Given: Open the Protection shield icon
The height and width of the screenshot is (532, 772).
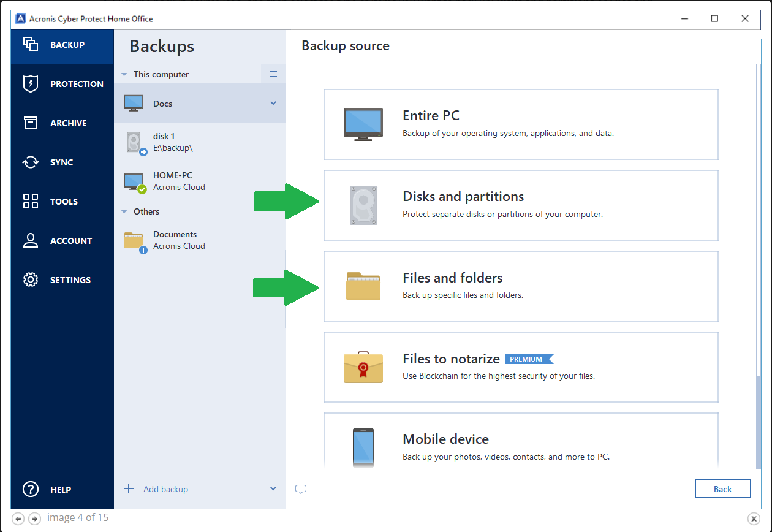Looking at the screenshot, I should pos(31,84).
